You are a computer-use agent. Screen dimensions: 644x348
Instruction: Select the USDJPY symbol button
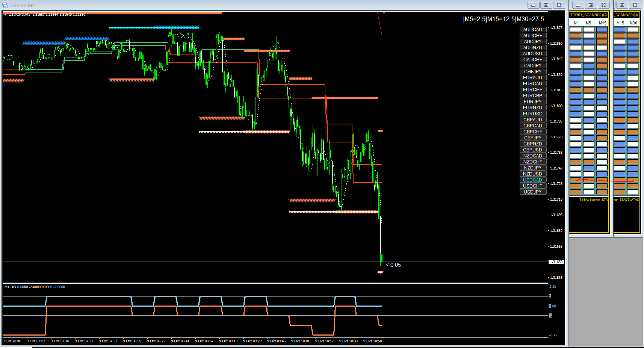click(533, 192)
